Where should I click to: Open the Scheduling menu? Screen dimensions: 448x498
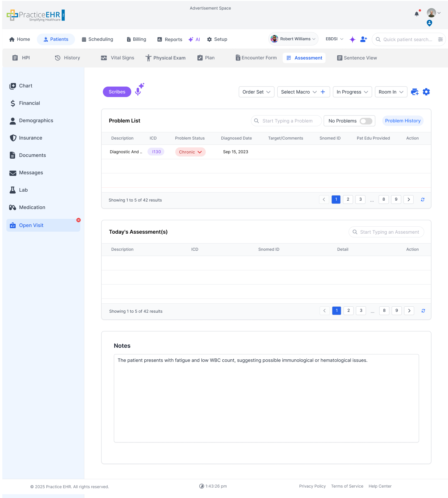[x=97, y=39]
